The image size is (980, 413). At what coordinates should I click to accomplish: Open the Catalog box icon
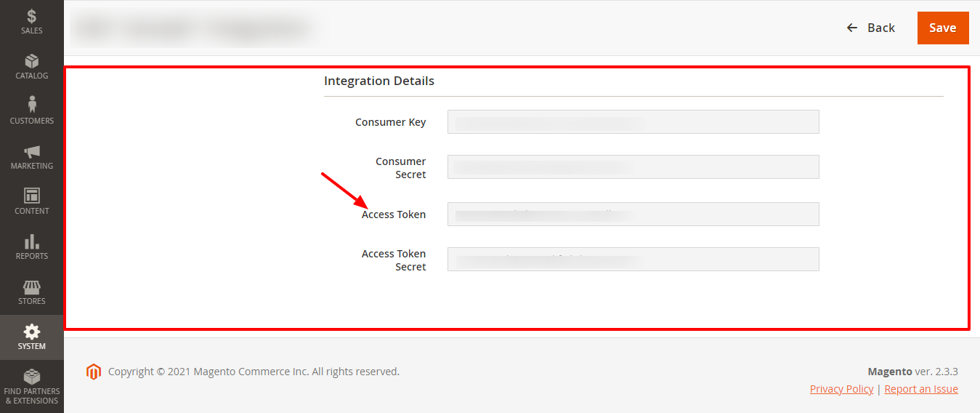(x=32, y=61)
